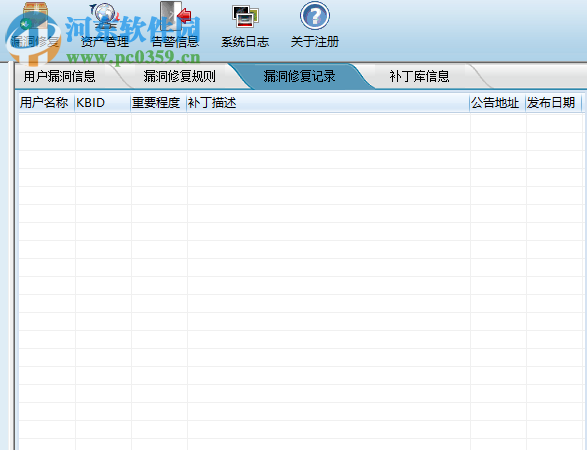Screen dimensions: 587x450
Task: Switch to the 漏洞修复规则 tab
Action: point(179,76)
